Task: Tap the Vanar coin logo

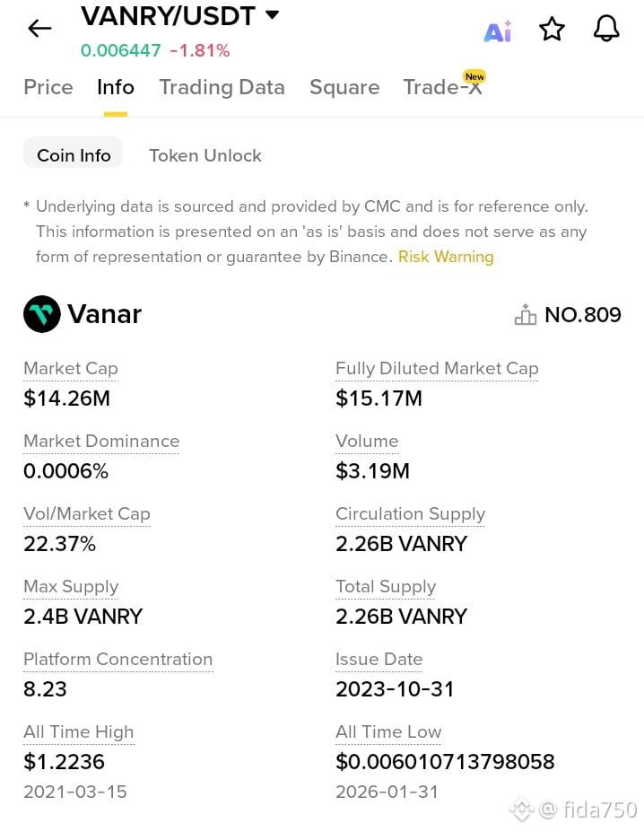Action: pos(42,314)
